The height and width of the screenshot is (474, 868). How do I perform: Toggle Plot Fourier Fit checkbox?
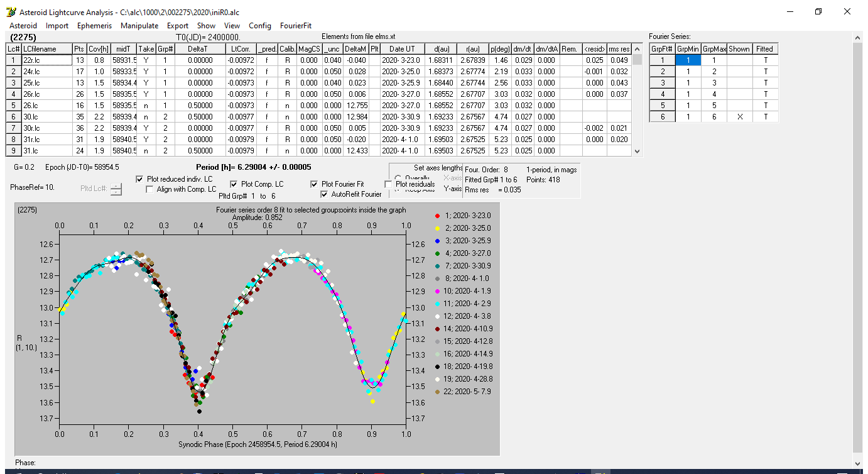point(315,184)
